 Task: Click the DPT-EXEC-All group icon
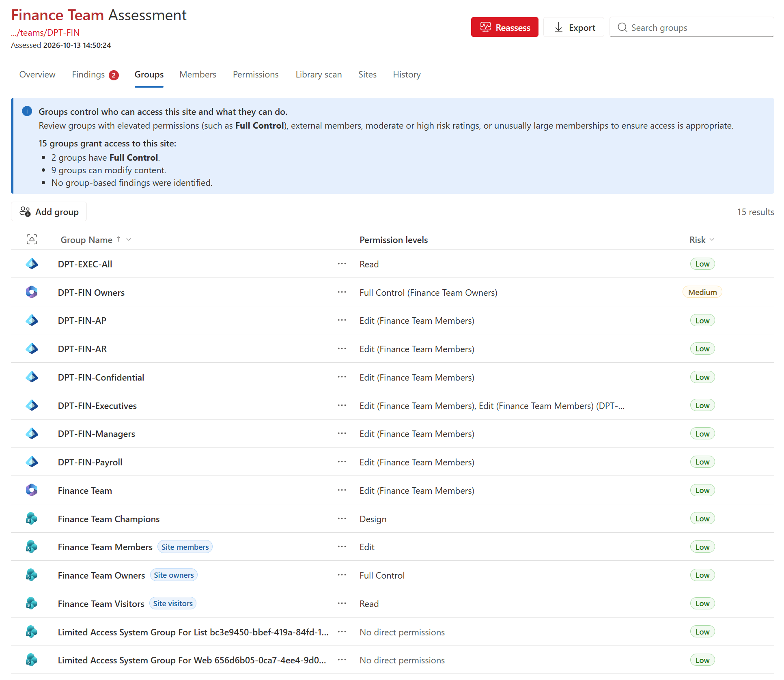pos(32,264)
